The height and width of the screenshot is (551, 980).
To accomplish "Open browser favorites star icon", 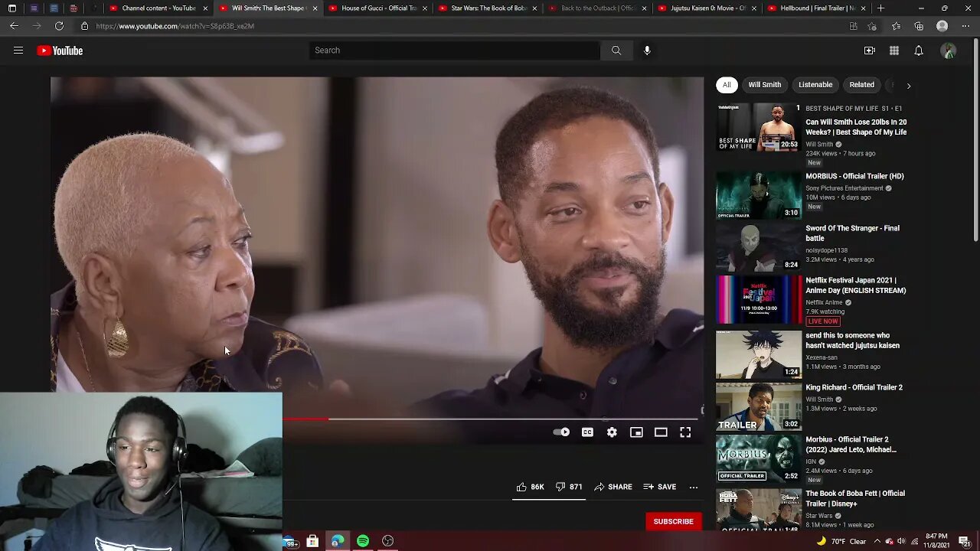I will pos(896,26).
